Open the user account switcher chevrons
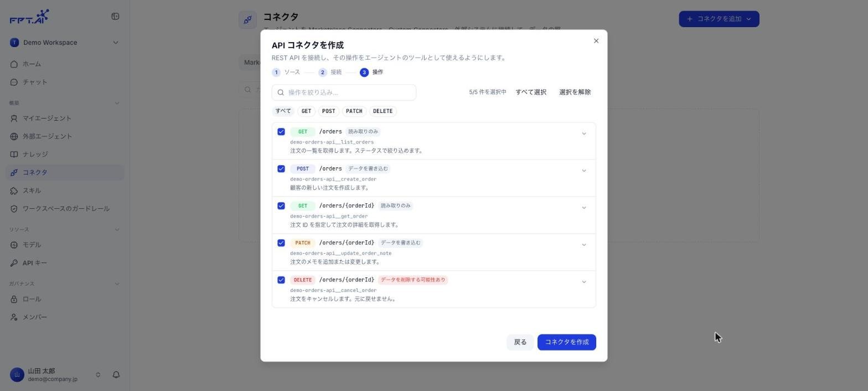 tap(98, 375)
